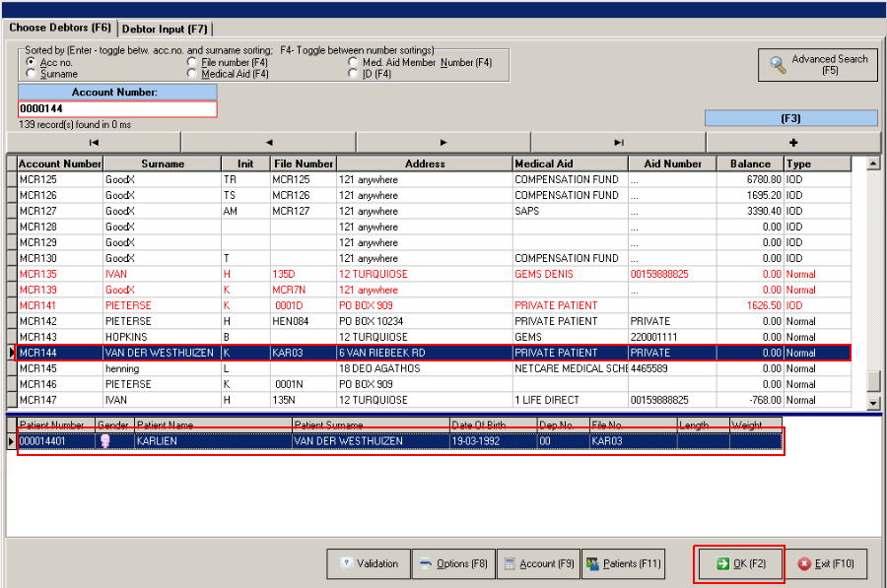The width and height of the screenshot is (887, 588).
Task: Jump to last record navigation arrow
Action: pyautogui.click(x=618, y=142)
